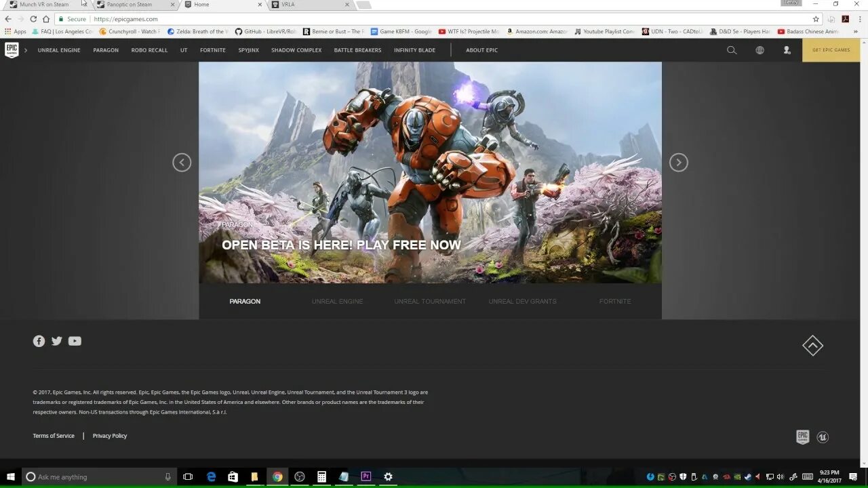Screen dimensions: 868x488
Task: Open Epic Games Twitter icon
Action: click(x=57, y=341)
